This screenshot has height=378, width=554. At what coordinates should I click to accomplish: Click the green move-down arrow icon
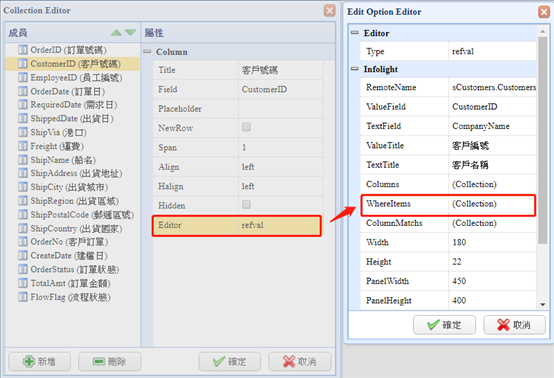[130, 33]
